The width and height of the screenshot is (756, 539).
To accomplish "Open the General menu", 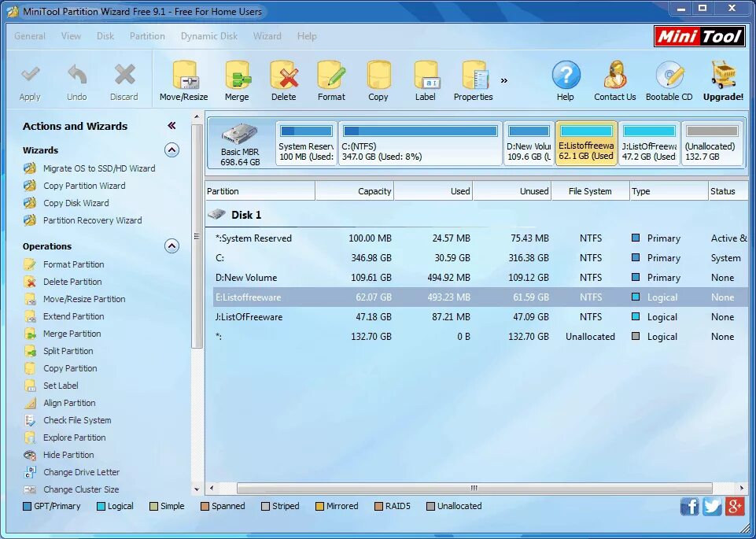I will [x=30, y=36].
